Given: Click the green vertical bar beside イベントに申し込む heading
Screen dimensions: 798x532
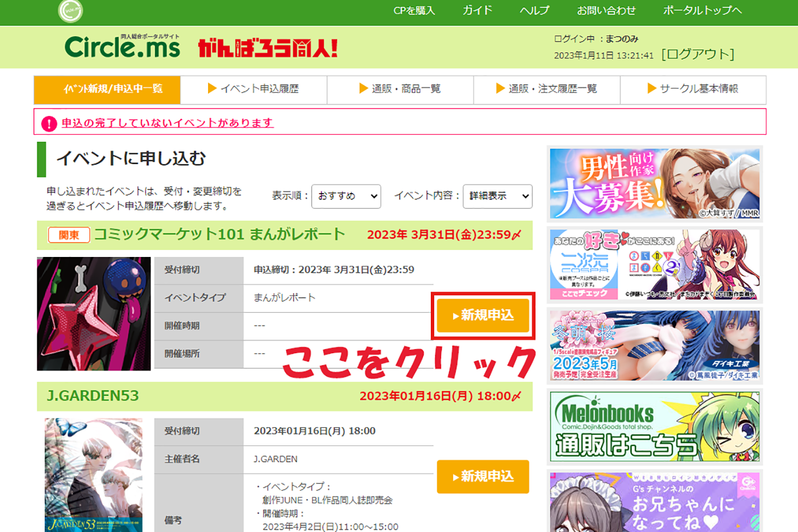Looking at the screenshot, I should (41, 158).
